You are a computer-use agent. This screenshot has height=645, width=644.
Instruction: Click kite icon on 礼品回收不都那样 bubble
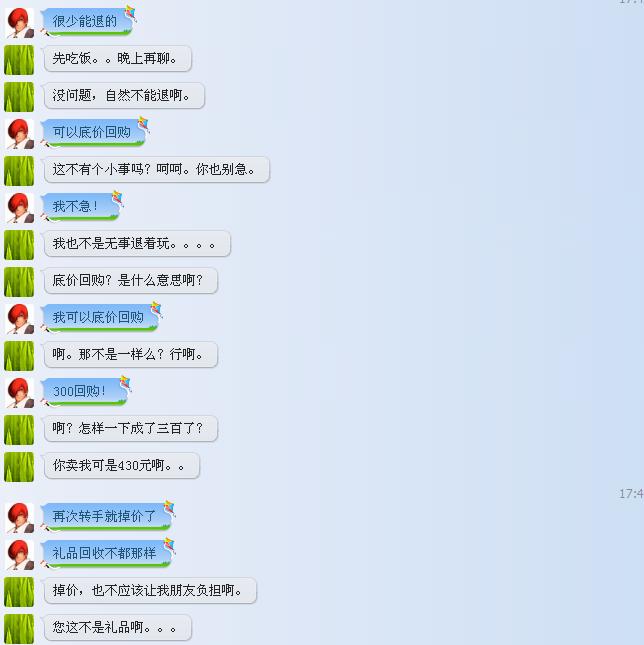[169, 545]
